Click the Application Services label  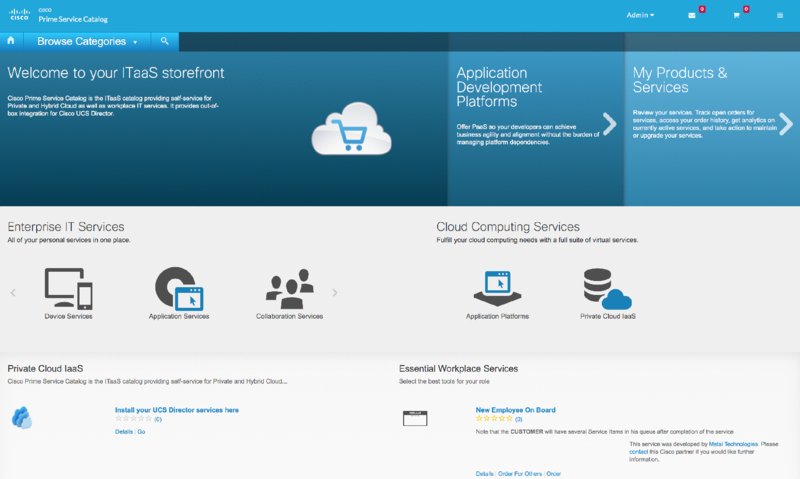179,316
